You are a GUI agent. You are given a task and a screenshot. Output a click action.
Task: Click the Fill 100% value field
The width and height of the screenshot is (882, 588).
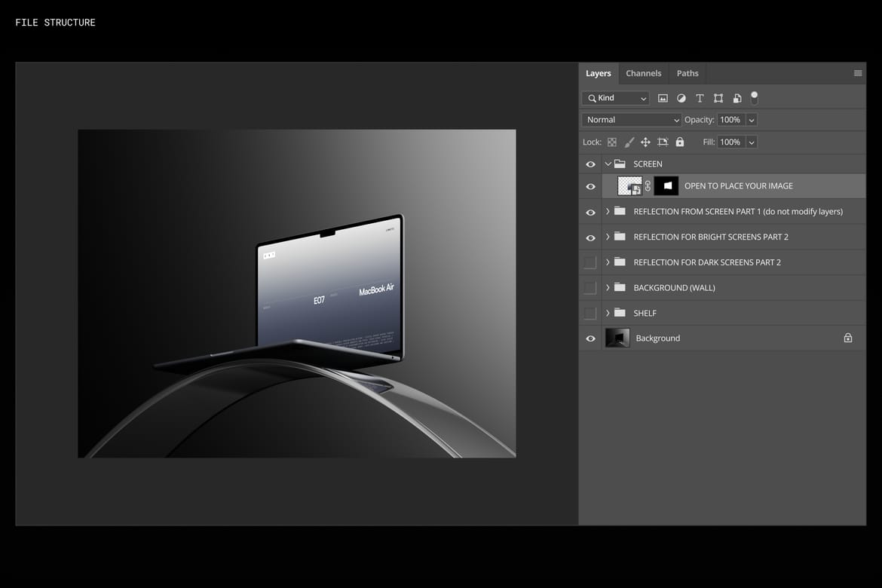[731, 142]
